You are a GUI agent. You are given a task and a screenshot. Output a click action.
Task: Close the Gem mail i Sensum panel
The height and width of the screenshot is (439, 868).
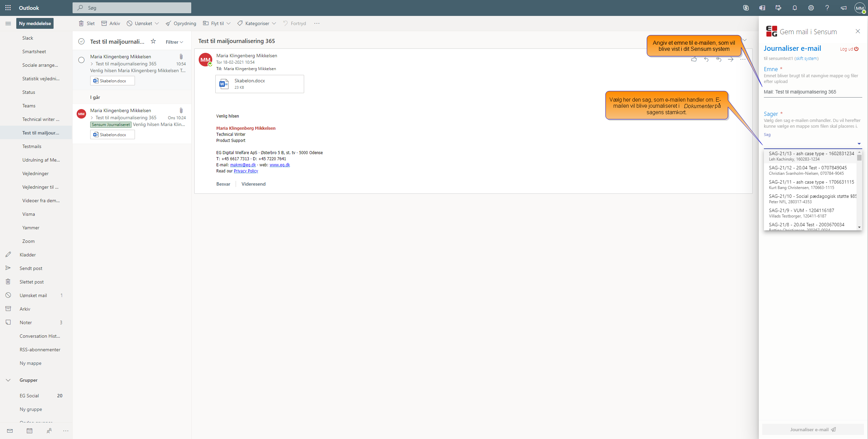click(858, 31)
